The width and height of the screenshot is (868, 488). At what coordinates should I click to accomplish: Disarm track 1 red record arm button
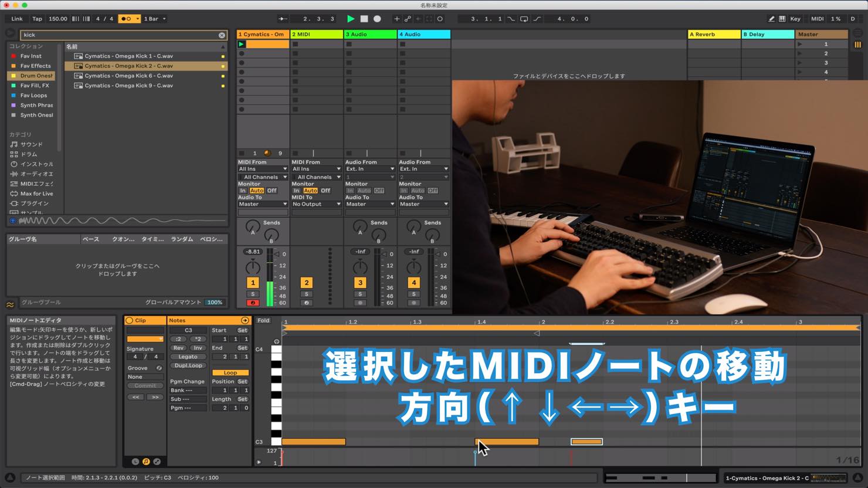tap(253, 303)
